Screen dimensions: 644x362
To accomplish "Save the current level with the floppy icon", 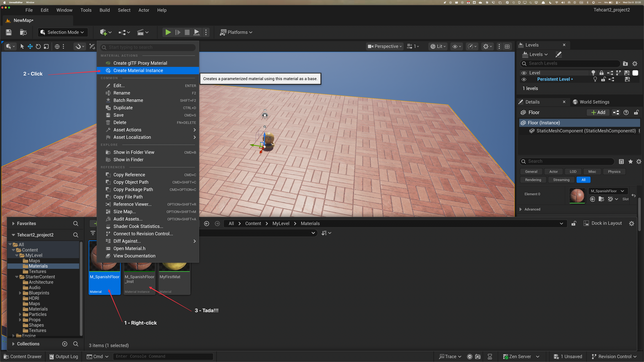I will tap(9, 32).
